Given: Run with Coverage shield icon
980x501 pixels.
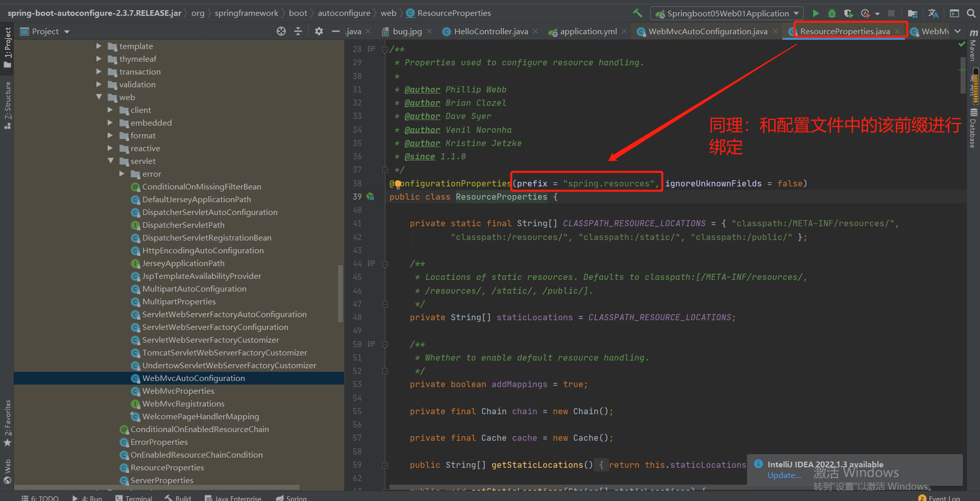Looking at the screenshot, I should pyautogui.click(x=848, y=13).
